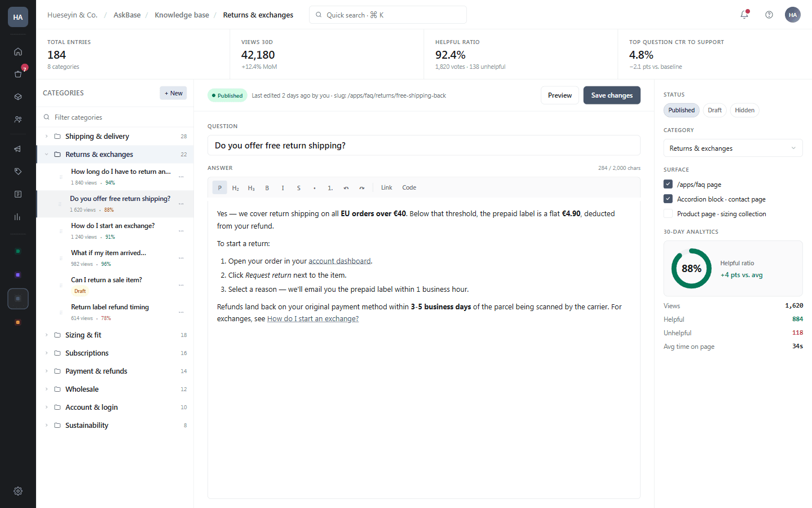Click the HA workspace logo
This screenshot has width=812, height=508.
[18, 17]
